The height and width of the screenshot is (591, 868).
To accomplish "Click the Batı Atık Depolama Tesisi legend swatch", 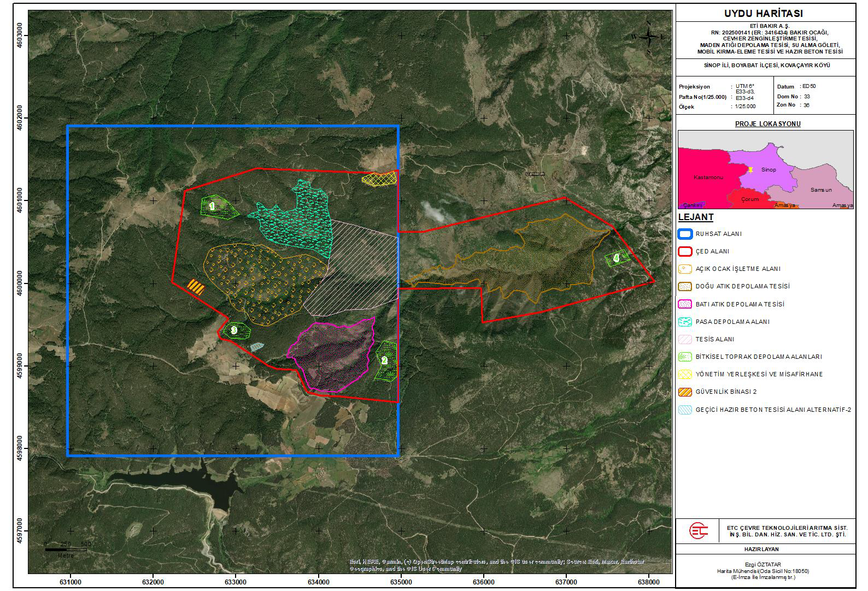I will [x=685, y=304].
